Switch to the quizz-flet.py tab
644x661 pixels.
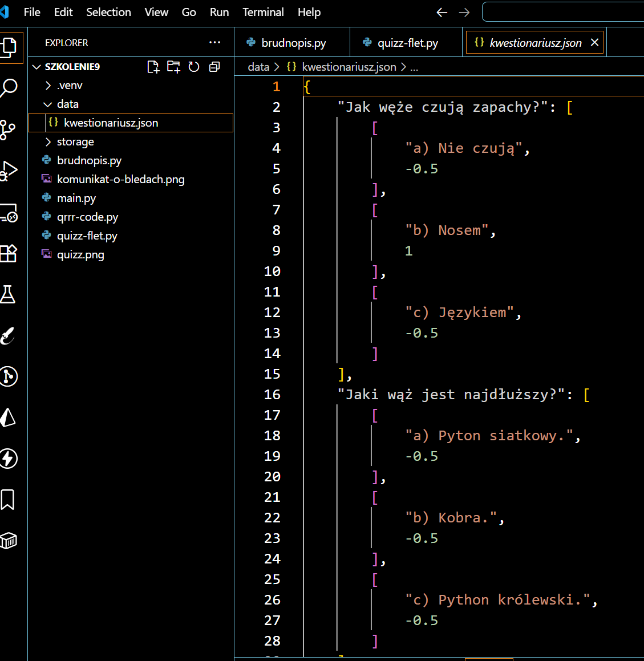[x=406, y=42]
